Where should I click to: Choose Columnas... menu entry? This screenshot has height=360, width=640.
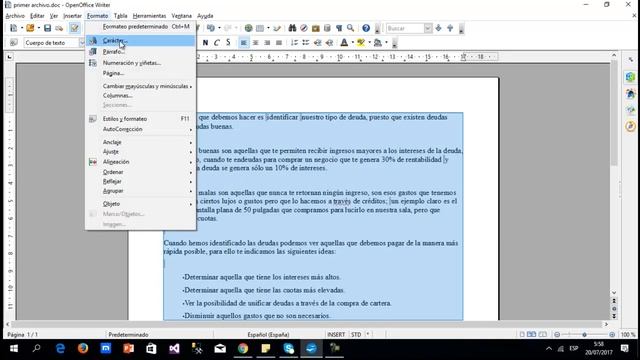(141, 96)
